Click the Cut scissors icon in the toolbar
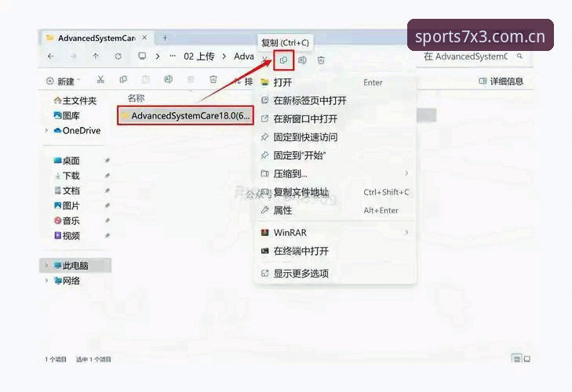The image size is (572, 392). [100, 79]
